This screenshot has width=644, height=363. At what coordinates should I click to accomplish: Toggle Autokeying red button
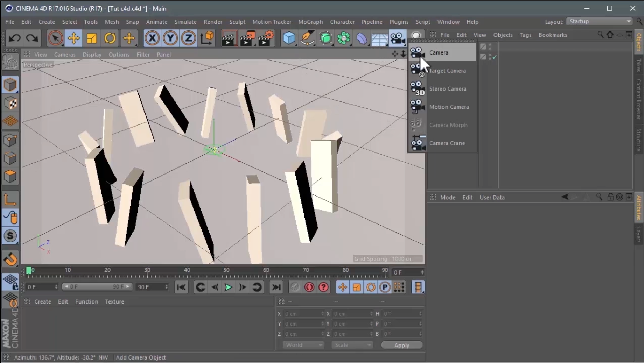pyautogui.click(x=309, y=287)
